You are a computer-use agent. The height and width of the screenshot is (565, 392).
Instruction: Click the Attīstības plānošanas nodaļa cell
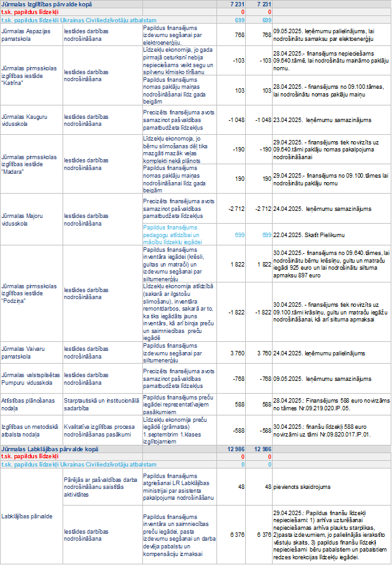pos(31,404)
